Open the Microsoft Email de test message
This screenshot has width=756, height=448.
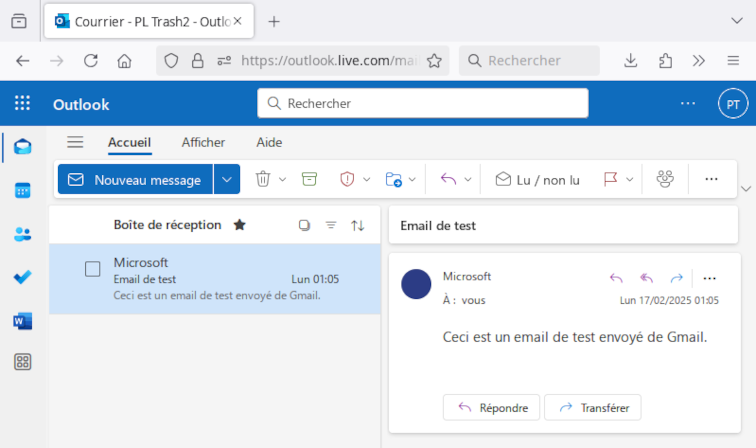point(215,279)
